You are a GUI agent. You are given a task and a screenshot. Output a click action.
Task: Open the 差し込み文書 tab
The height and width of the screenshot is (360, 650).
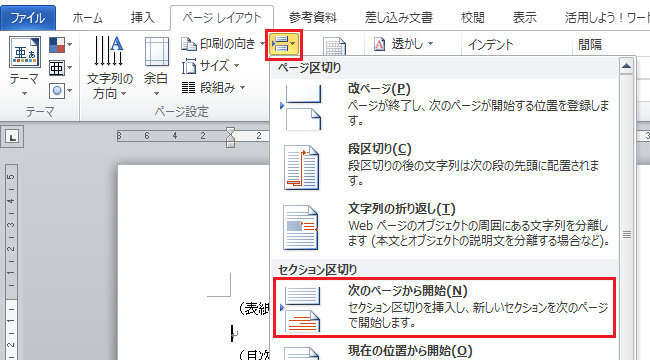point(399,18)
